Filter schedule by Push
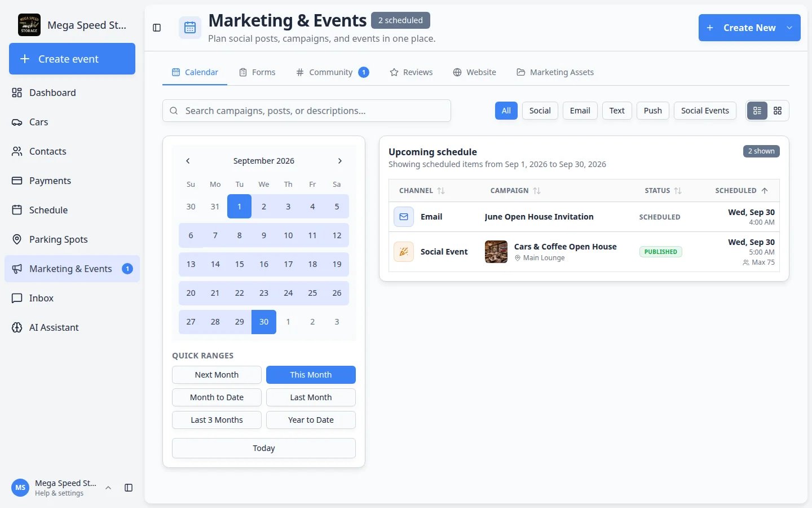 [653, 111]
